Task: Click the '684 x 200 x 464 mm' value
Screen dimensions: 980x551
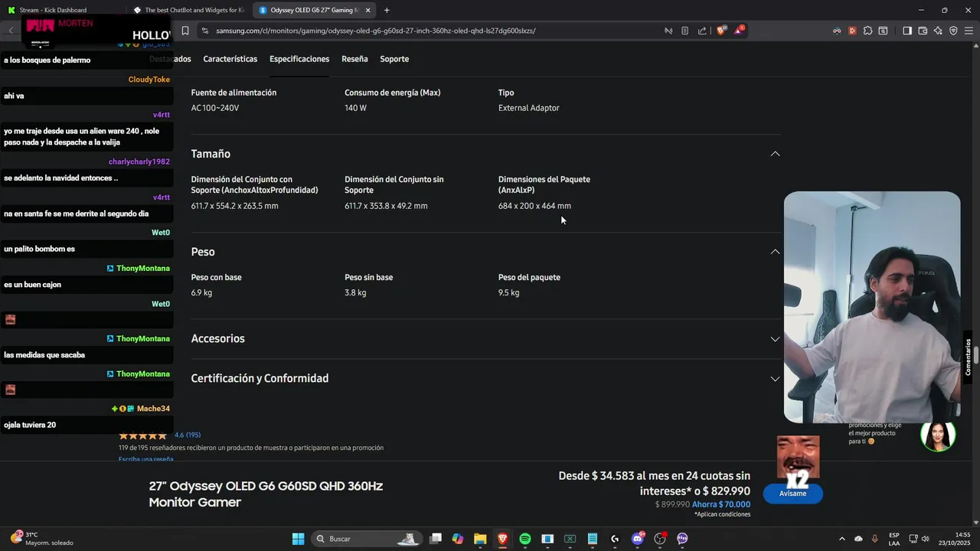Action: (534, 206)
